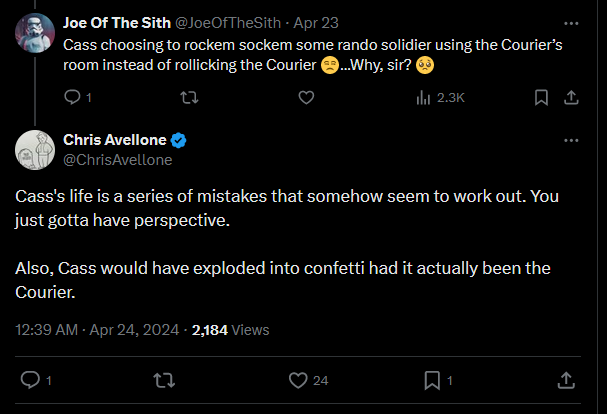Open more options on Joe's tweet

(x=570, y=22)
